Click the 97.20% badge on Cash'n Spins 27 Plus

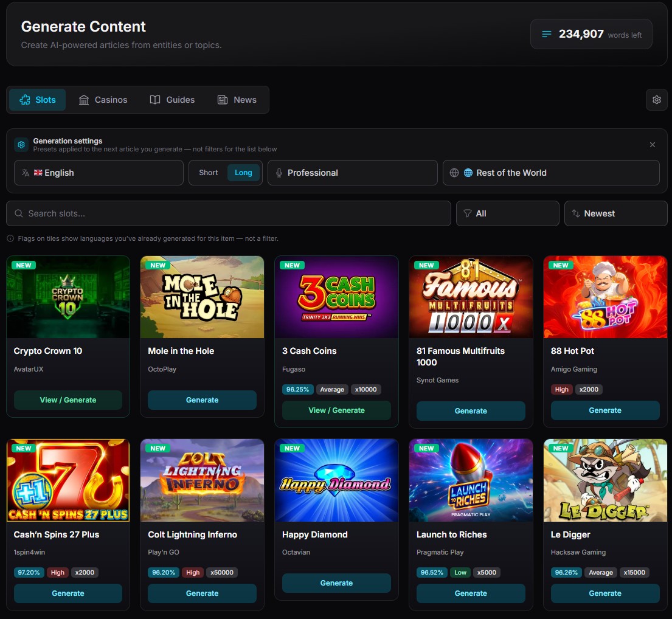tap(29, 572)
